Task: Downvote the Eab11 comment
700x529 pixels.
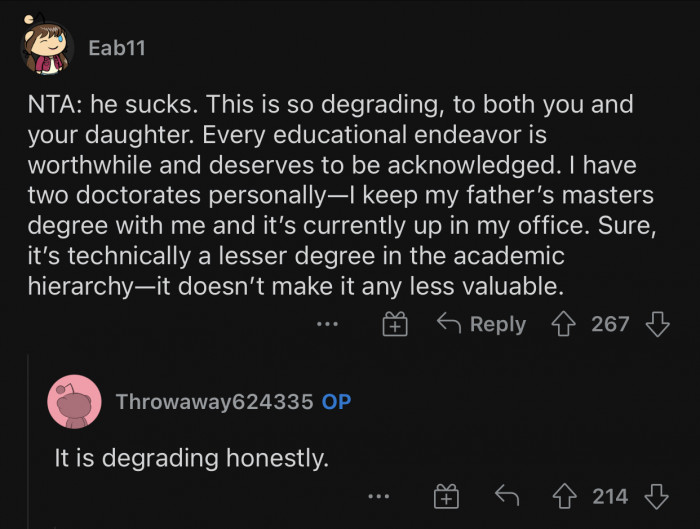Action: pyautogui.click(x=657, y=324)
